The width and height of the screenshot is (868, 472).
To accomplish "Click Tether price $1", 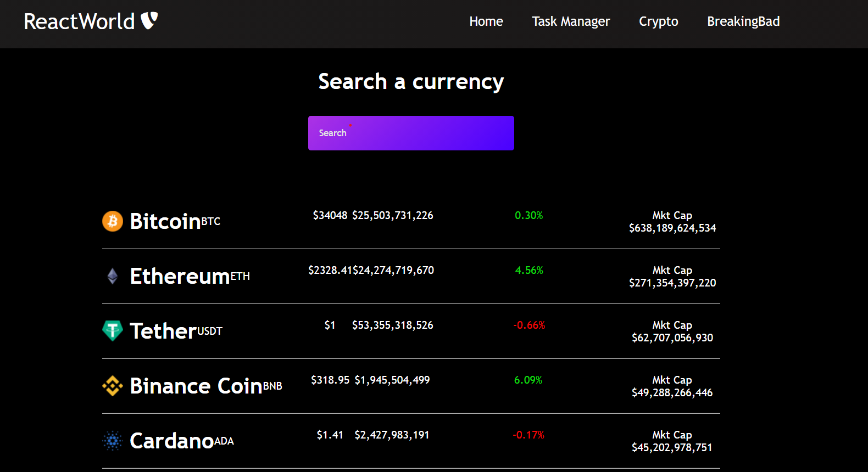I will pyautogui.click(x=330, y=325).
